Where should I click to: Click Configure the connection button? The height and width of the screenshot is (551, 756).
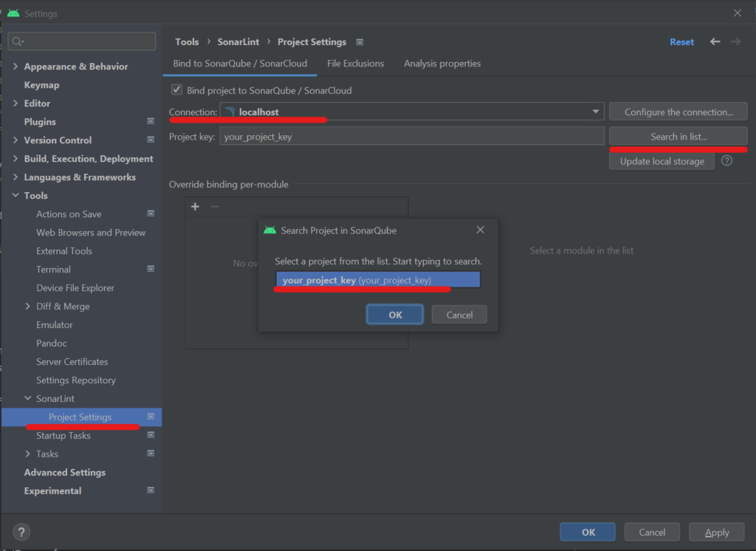(678, 112)
